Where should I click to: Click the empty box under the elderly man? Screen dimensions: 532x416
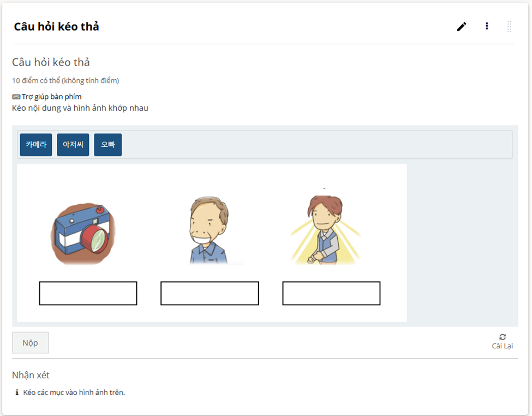point(210,293)
